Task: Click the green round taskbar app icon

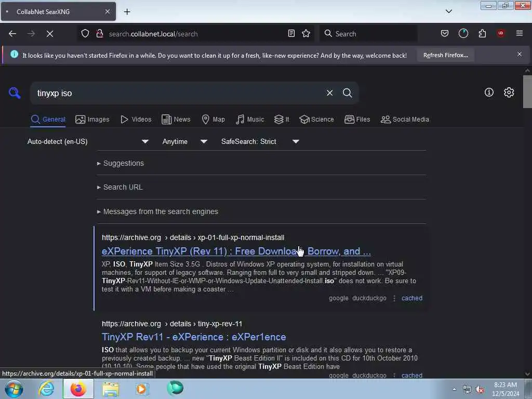Action: point(175,388)
